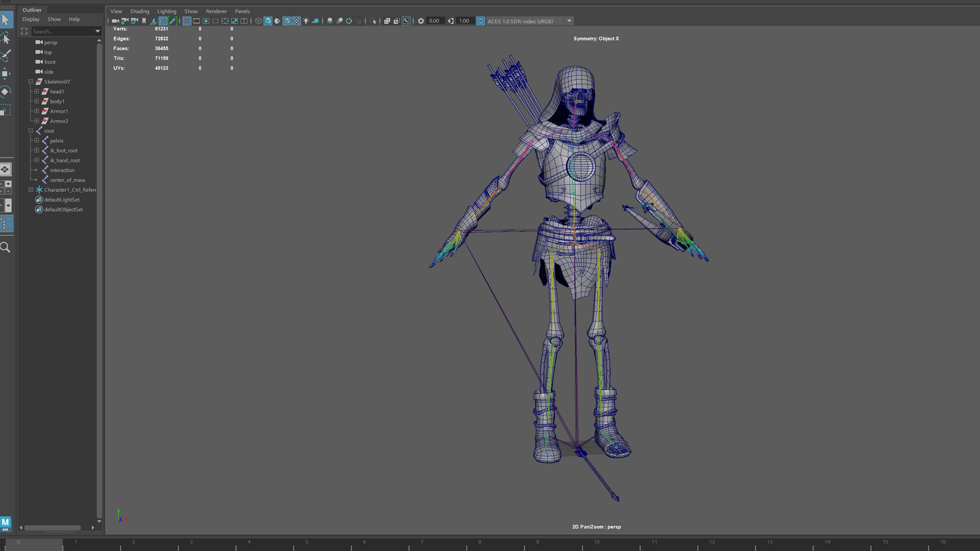Select the arrow Select tool
Viewport: 980px width, 551px height.
(x=6, y=20)
